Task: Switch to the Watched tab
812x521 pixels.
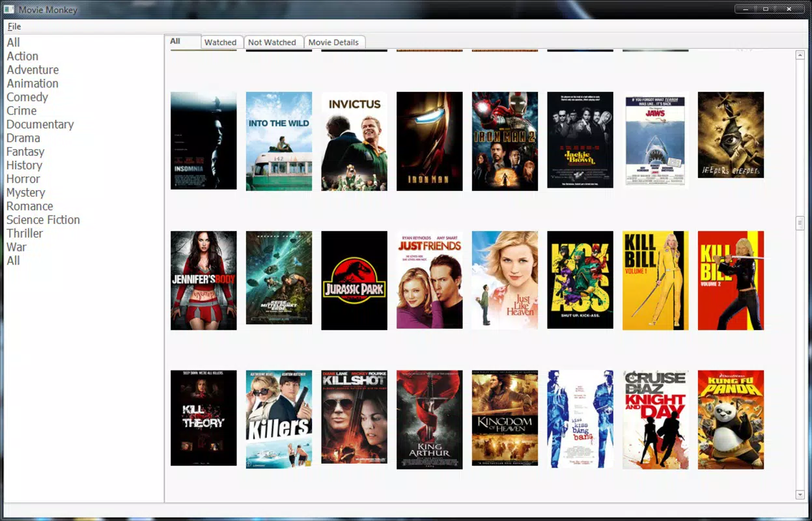Action: click(221, 42)
